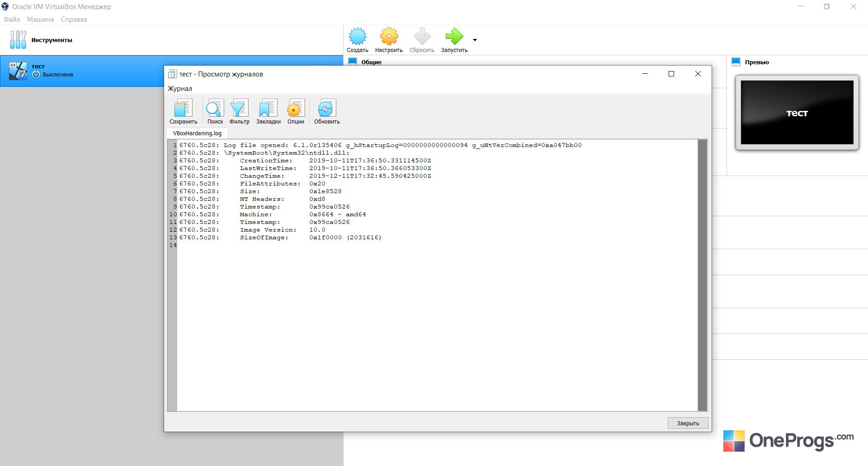
Task: Click the CreationTime log line
Action: click(x=305, y=161)
